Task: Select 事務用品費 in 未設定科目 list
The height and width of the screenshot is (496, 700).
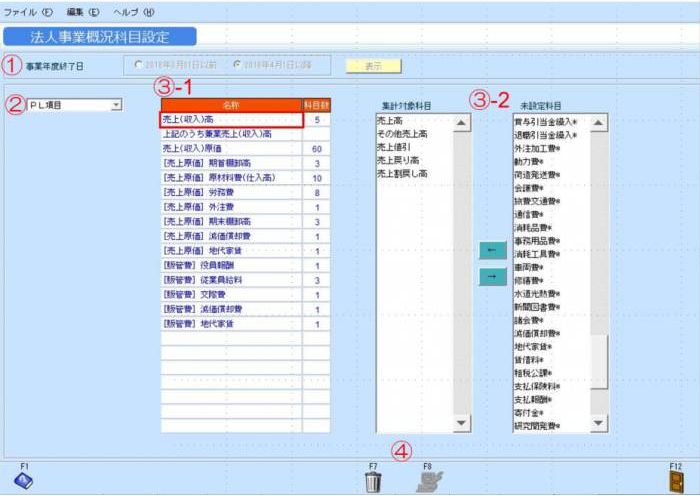Action: pyautogui.click(x=537, y=241)
